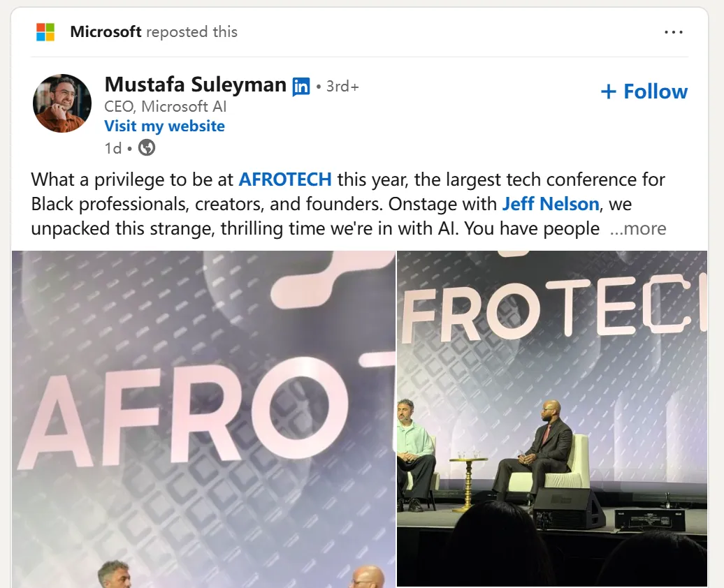Click the CEO, Microsoft AI headline
724x588 pixels.
pos(165,107)
